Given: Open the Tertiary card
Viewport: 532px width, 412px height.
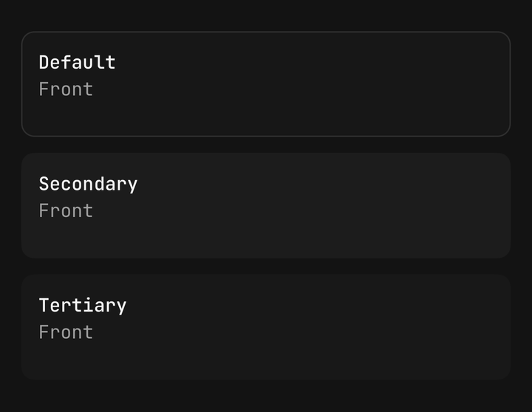Looking at the screenshot, I should 266,327.
